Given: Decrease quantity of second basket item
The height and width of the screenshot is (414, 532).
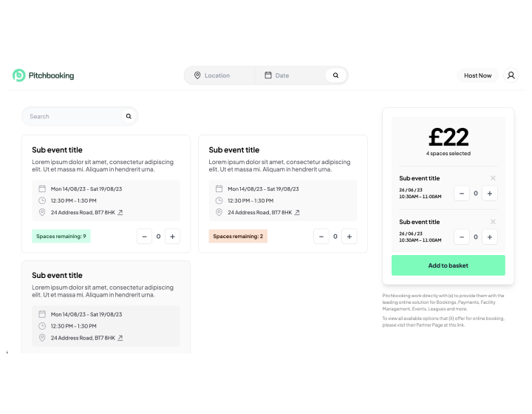Looking at the screenshot, I should (462, 237).
